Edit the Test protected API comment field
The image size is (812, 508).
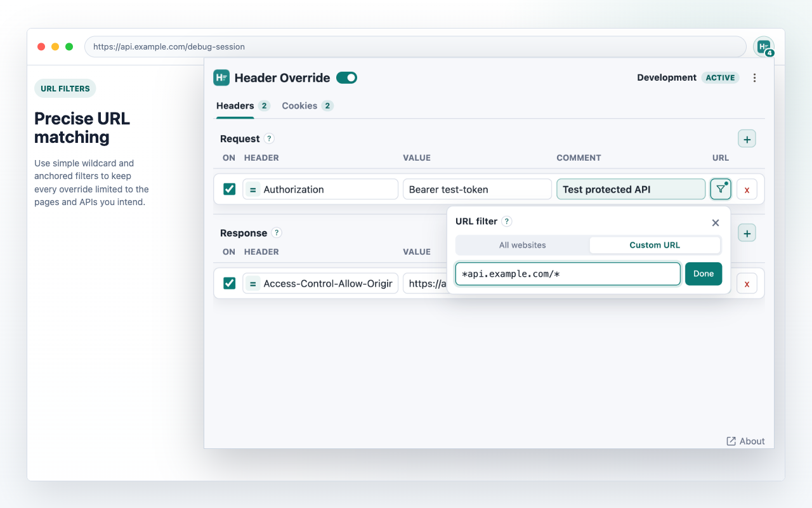click(x=631, y=189)
